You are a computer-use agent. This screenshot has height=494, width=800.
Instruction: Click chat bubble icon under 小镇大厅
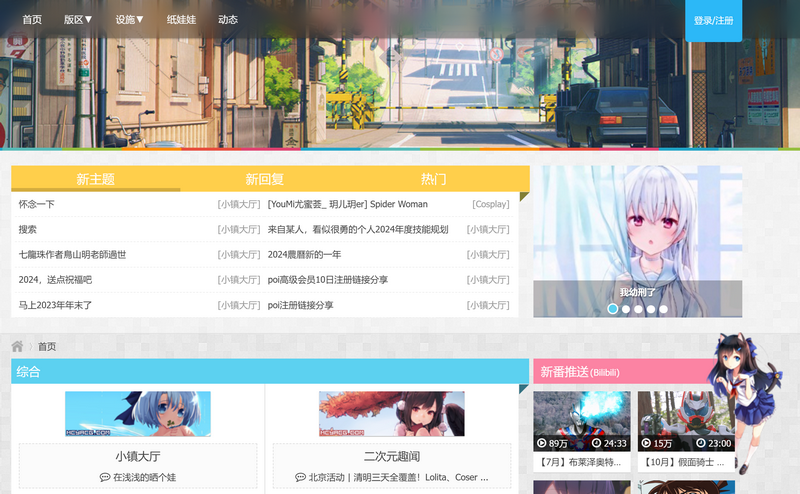105,478
